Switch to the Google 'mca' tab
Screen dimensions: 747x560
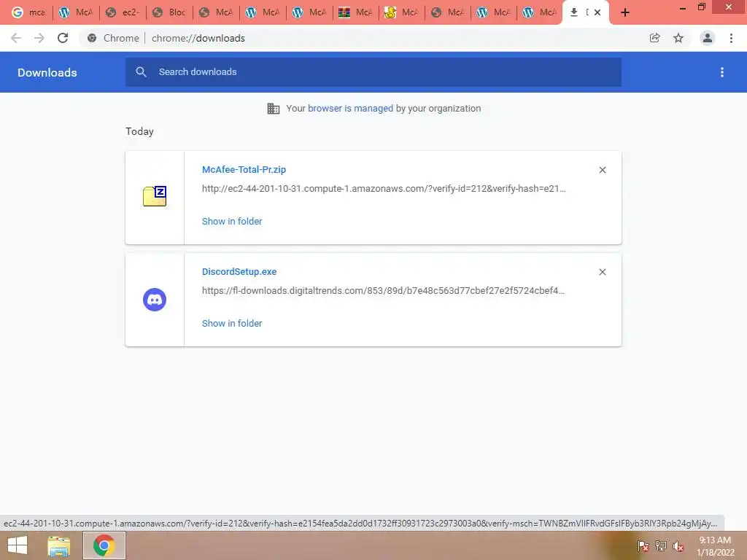click(28, 12)
